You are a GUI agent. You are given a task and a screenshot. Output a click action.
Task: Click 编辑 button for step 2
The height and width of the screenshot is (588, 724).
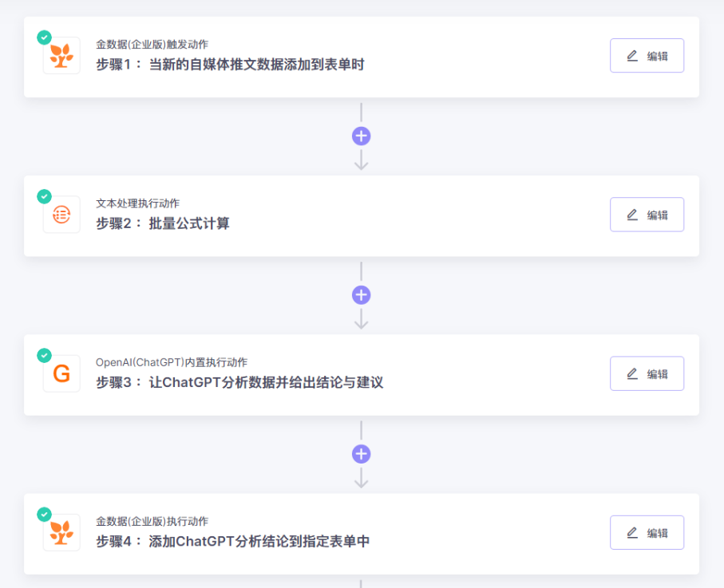[x=647, y=215]
